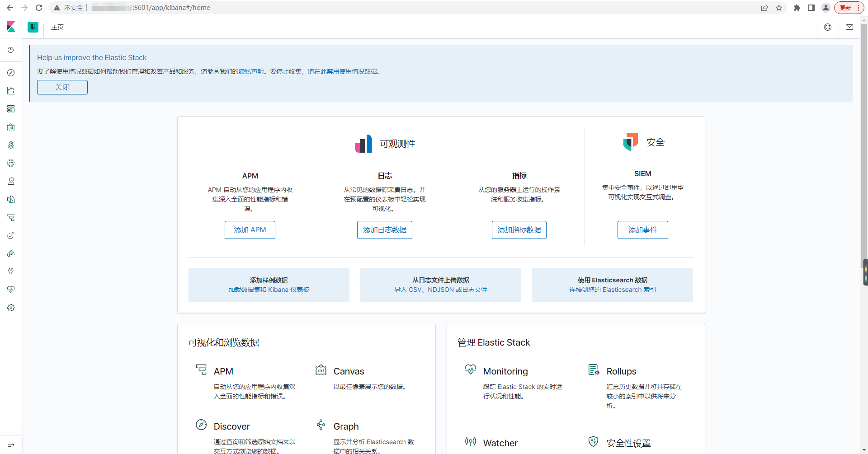Screen dimensions: 868x454
Task: Click the 添加事件 button
Action: [643, 230]
